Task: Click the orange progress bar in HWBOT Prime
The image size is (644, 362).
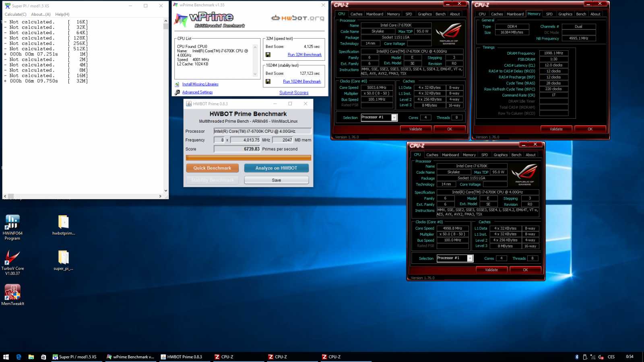Action: pos(248,158)
